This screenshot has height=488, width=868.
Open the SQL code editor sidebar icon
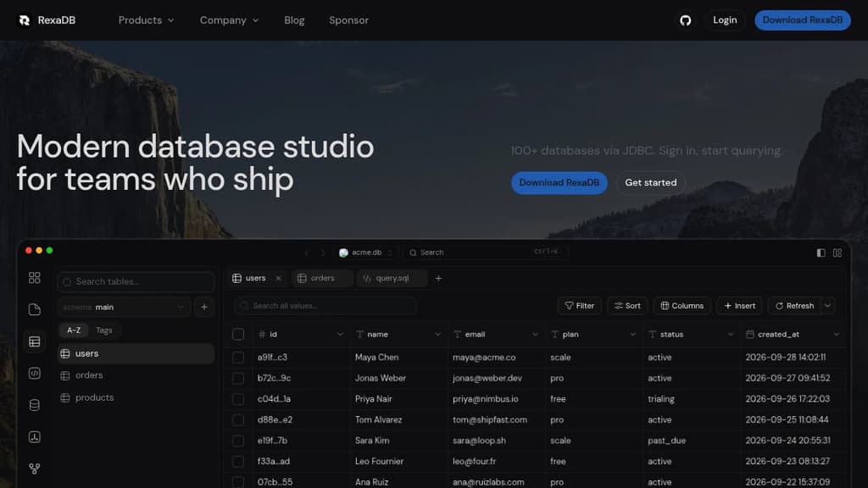pos(34,374)
